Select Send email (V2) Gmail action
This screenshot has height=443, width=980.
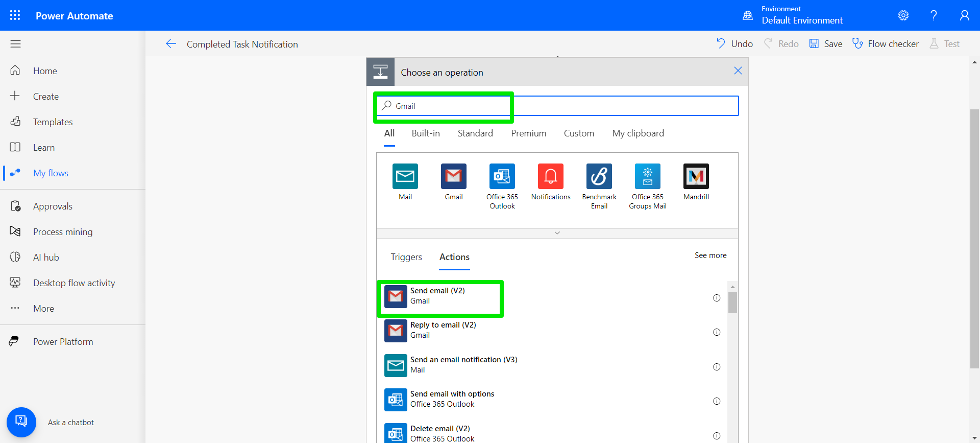[552, 296]
